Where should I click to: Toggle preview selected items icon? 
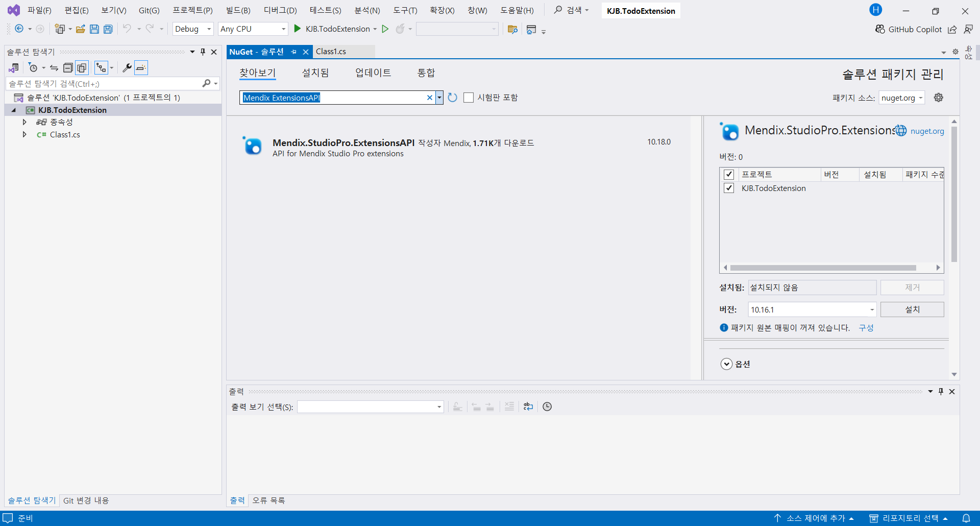[x=141, y=67]
